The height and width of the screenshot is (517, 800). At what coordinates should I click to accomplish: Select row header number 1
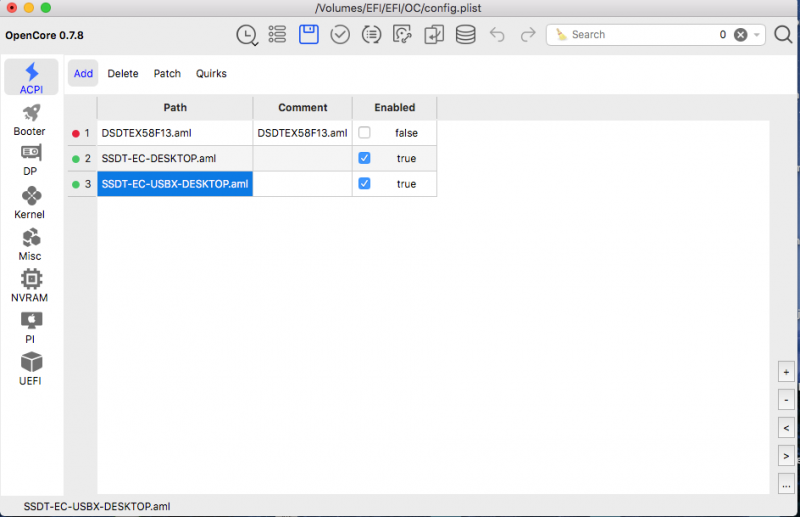(82, 133)
